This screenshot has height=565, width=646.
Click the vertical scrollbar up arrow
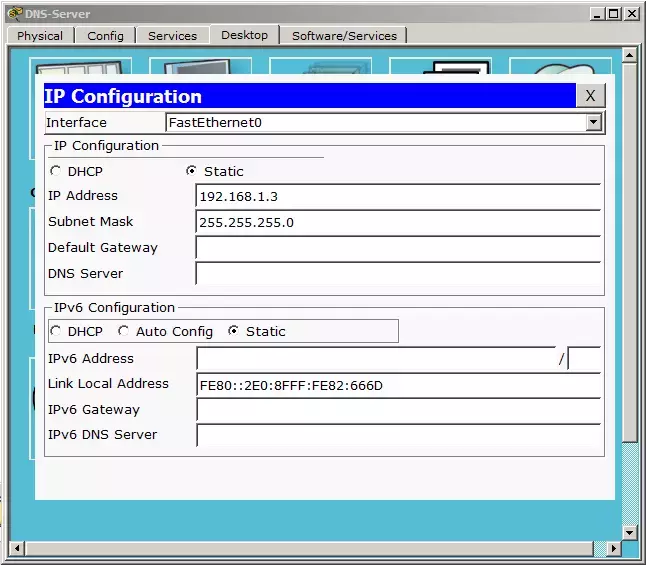(630, 55)
